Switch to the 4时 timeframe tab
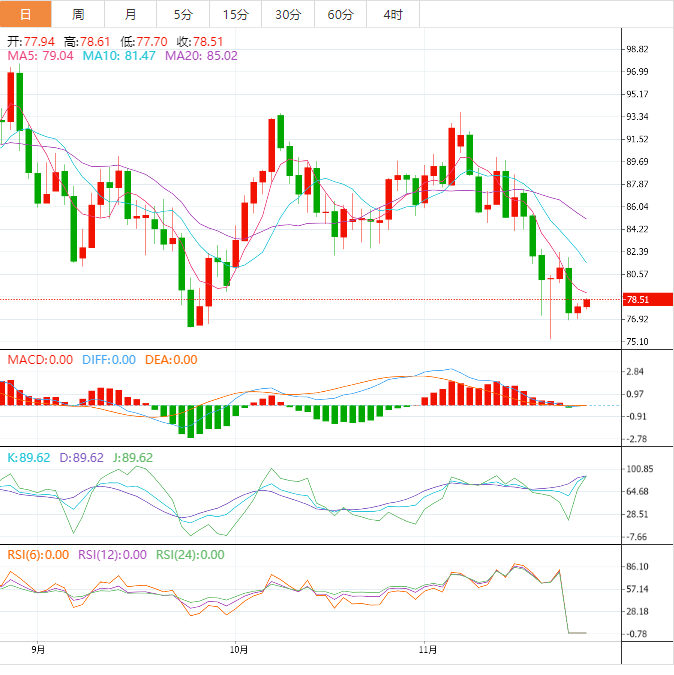The width and height of the screenshot is (674, 675). pos(392,14)
